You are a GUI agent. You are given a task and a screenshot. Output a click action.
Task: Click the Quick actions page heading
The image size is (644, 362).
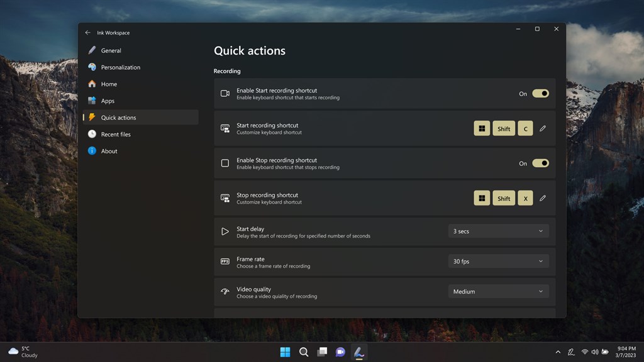[250, 50]
